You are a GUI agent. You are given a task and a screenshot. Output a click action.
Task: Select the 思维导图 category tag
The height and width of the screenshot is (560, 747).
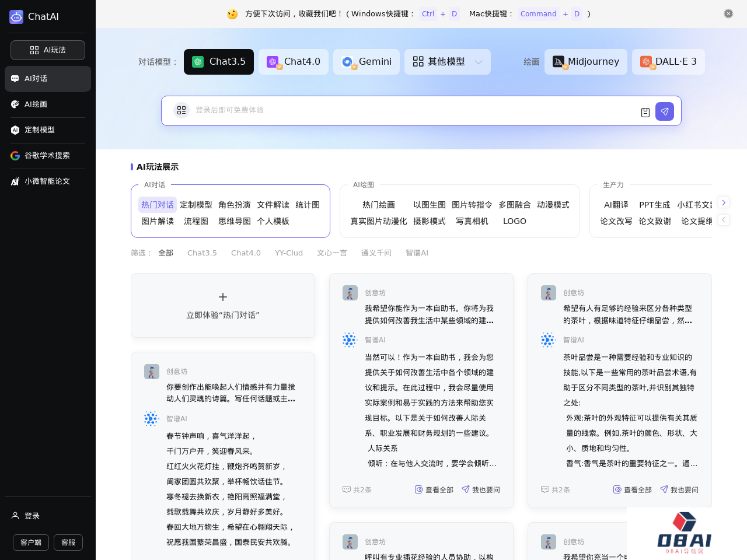pos(234,222)
